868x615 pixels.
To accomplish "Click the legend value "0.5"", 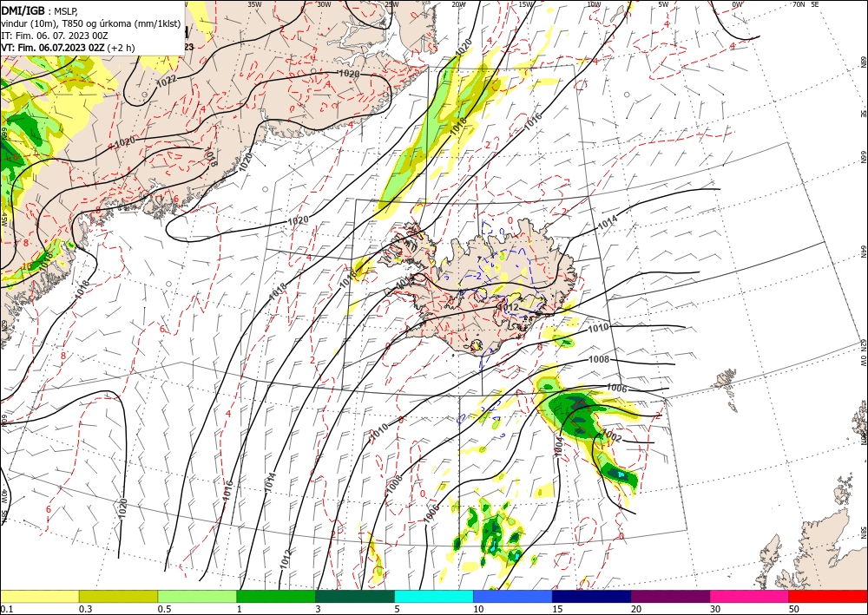I will (x=164, y=609).
